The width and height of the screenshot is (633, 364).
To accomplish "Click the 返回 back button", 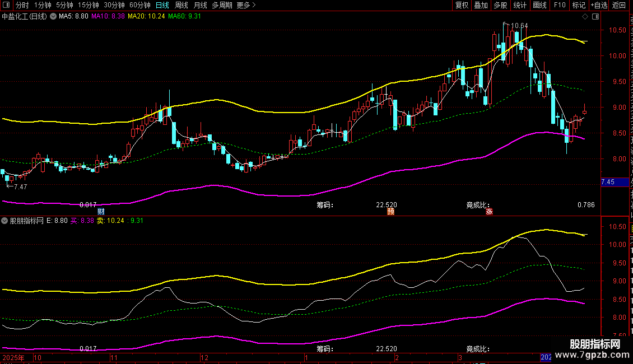I will (x=619, y=5).
